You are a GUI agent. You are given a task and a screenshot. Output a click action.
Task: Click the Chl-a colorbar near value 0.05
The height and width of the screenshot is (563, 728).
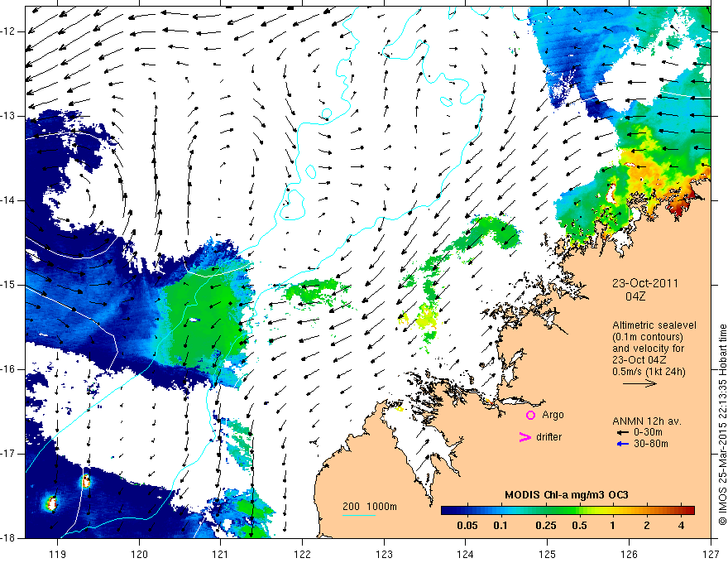click(467, 511)
